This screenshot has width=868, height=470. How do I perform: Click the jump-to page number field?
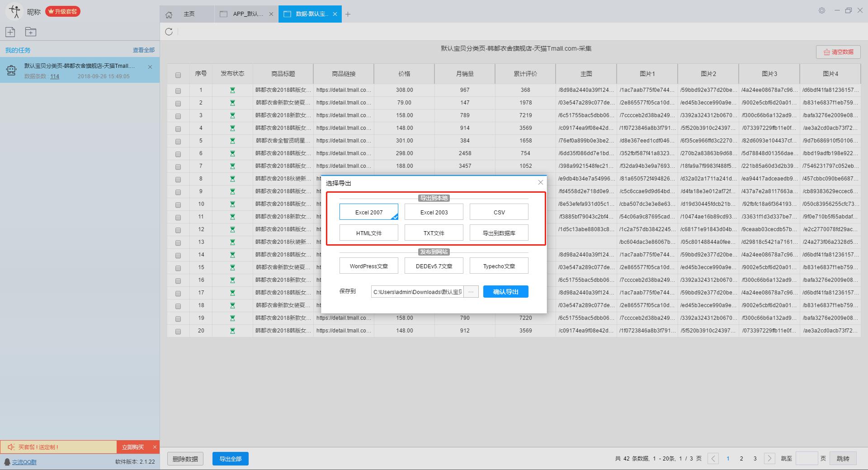(807, 458)
